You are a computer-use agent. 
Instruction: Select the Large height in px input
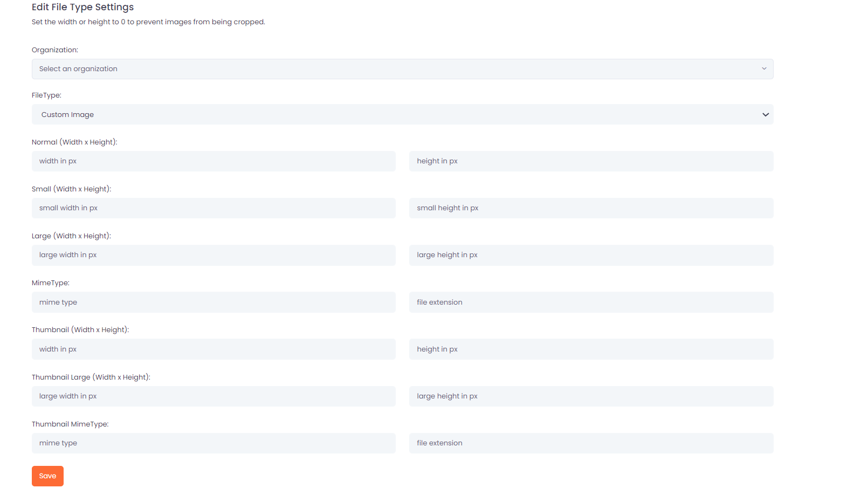point(591,255)
